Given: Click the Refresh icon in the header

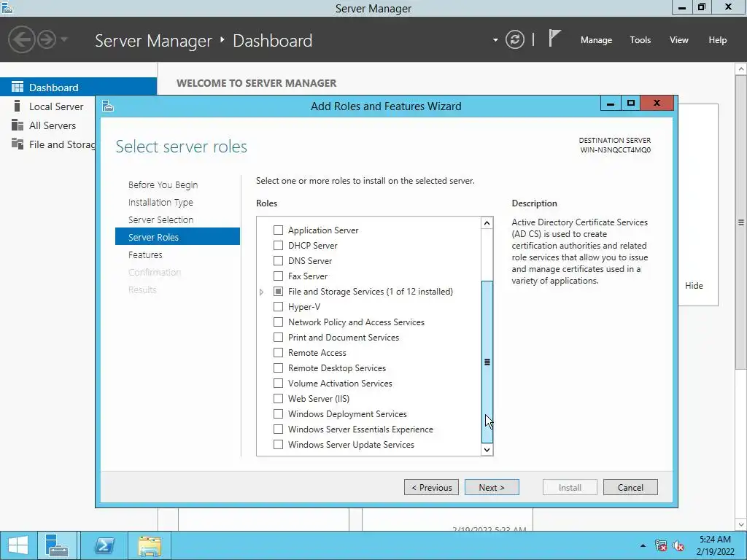Looking at the screenshot, I should [x=514, y=39].
